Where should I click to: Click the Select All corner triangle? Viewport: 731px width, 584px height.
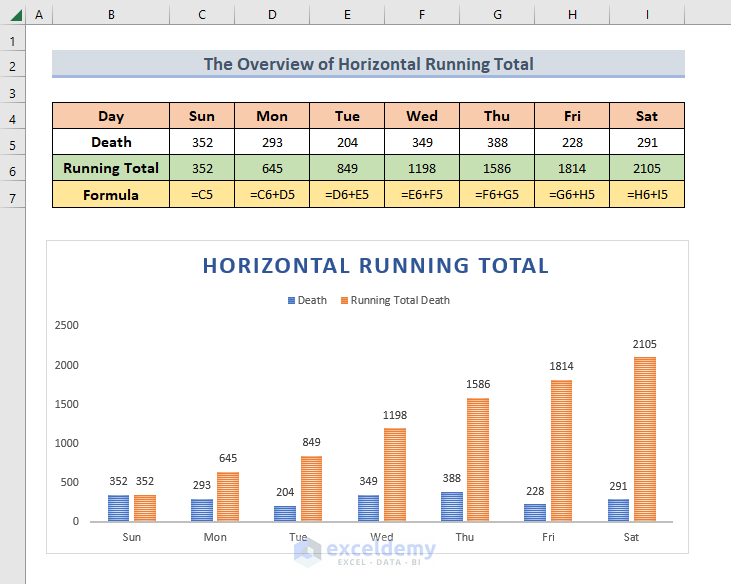pyautogui.click(x=14, y=14)
